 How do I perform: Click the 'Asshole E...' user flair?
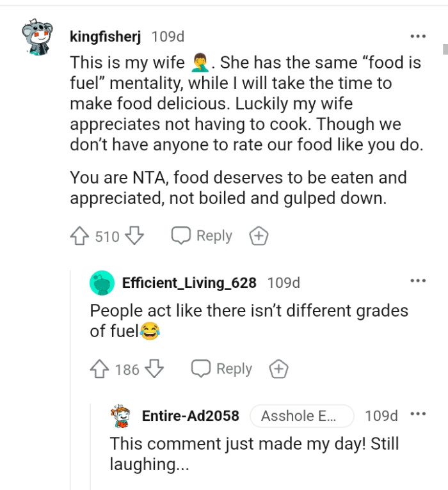[301, 416]
